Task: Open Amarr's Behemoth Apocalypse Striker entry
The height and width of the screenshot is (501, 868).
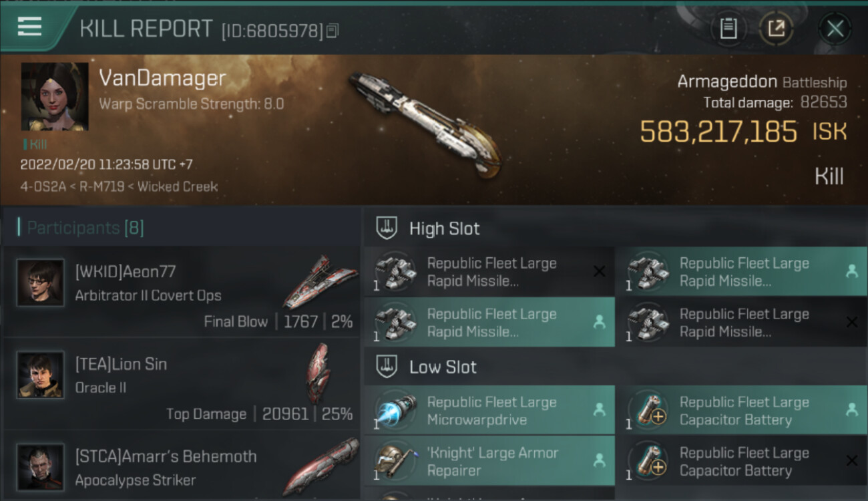Action: (x=181, y=466)
